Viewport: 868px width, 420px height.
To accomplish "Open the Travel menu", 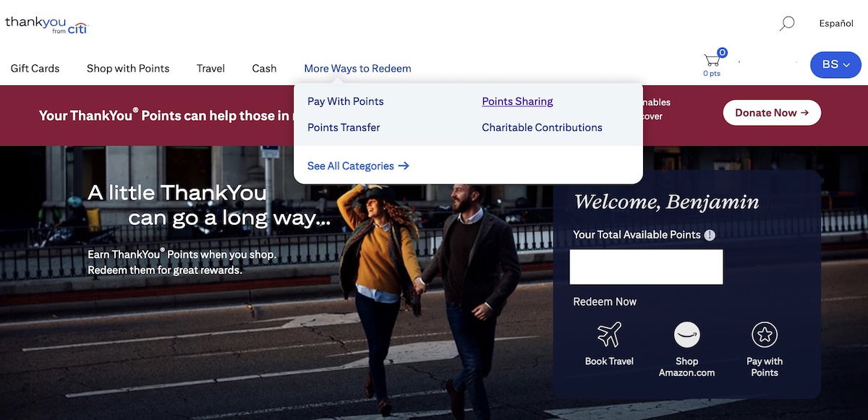I will click(x=210, y=69).
